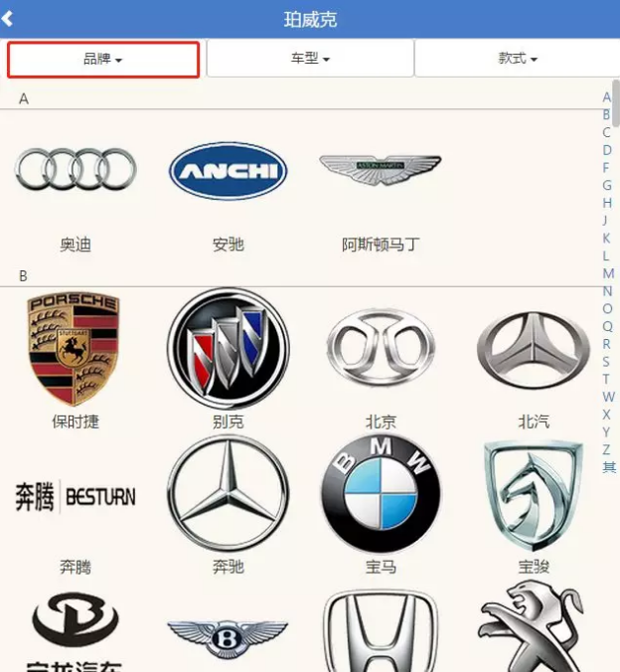Select the Bentley winged B logo

coord(228,639)
